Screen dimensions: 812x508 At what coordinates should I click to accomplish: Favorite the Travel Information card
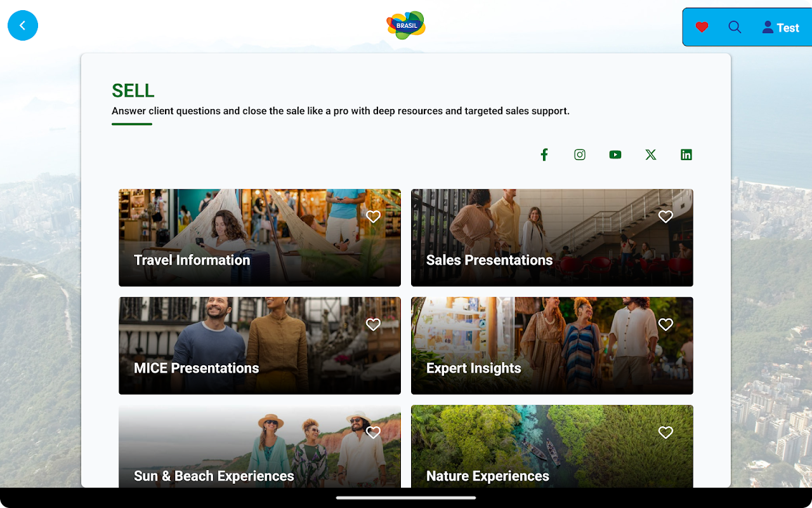coord(374,217)
